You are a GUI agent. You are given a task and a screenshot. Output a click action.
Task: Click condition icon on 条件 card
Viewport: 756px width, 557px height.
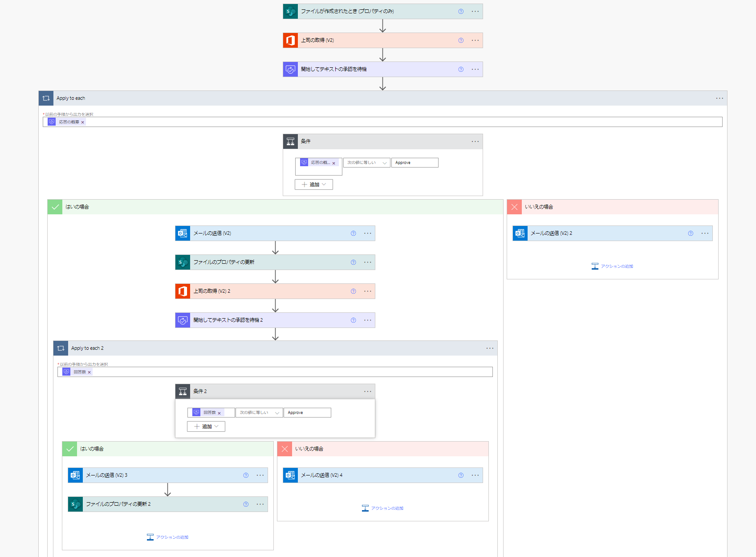coord(290,142)
